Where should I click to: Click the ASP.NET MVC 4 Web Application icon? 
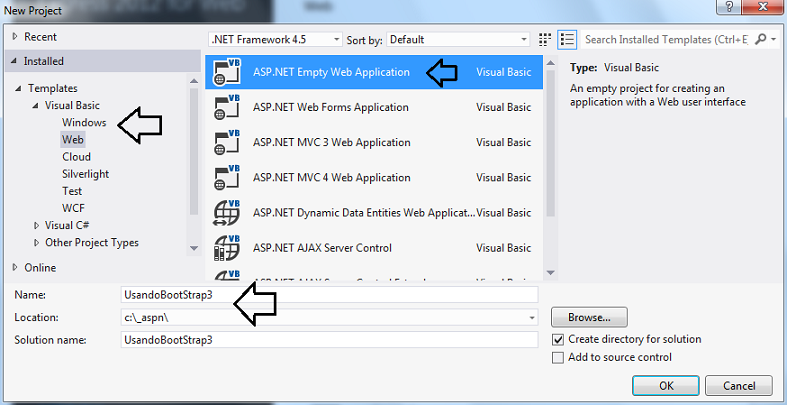click(227, 178)
